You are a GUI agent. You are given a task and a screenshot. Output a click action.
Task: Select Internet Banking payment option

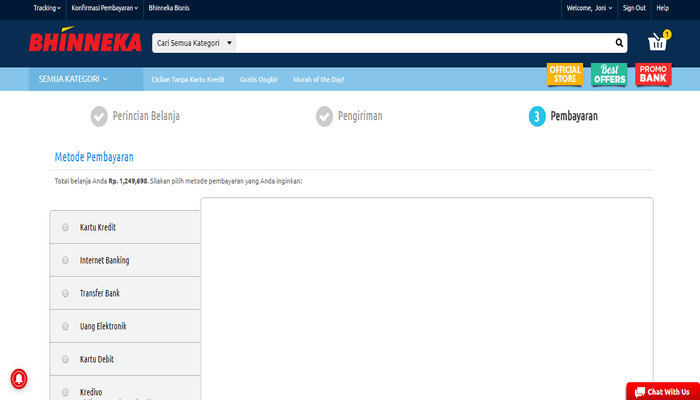click(66, 260)
